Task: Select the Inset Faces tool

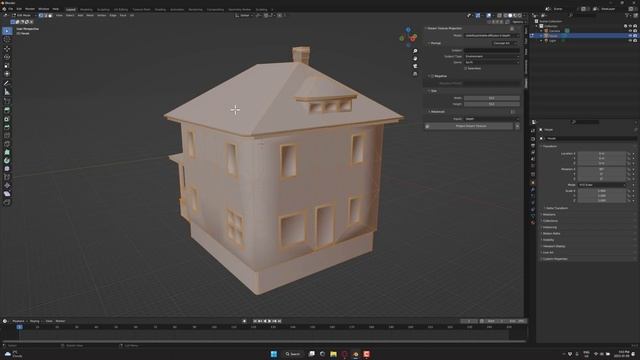Action: pos(7,119)
